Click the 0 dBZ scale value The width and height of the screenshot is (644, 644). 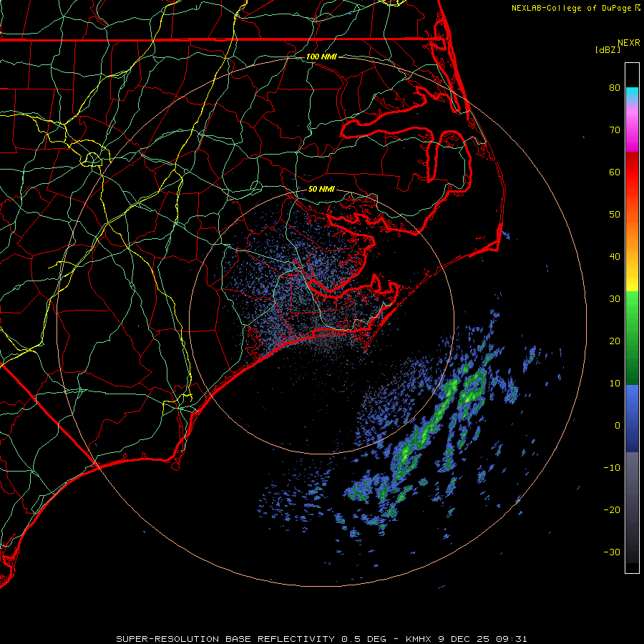click(618, 426)
